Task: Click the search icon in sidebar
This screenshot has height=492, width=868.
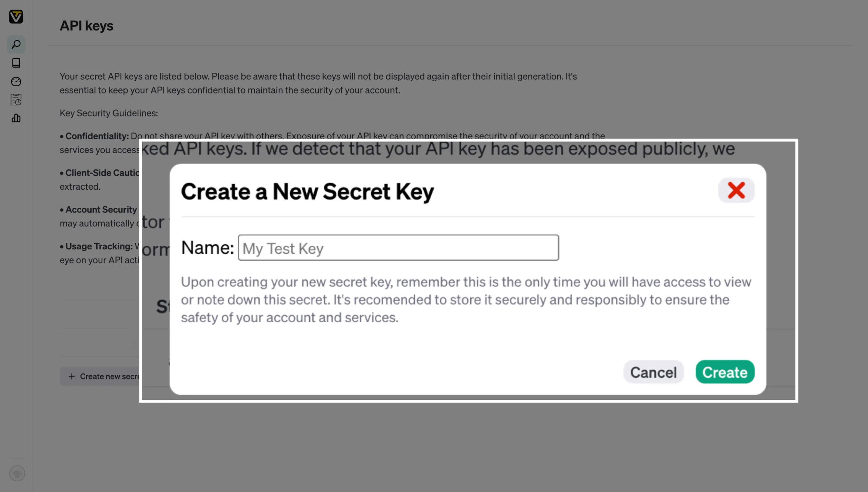Action: coord(16,44)
